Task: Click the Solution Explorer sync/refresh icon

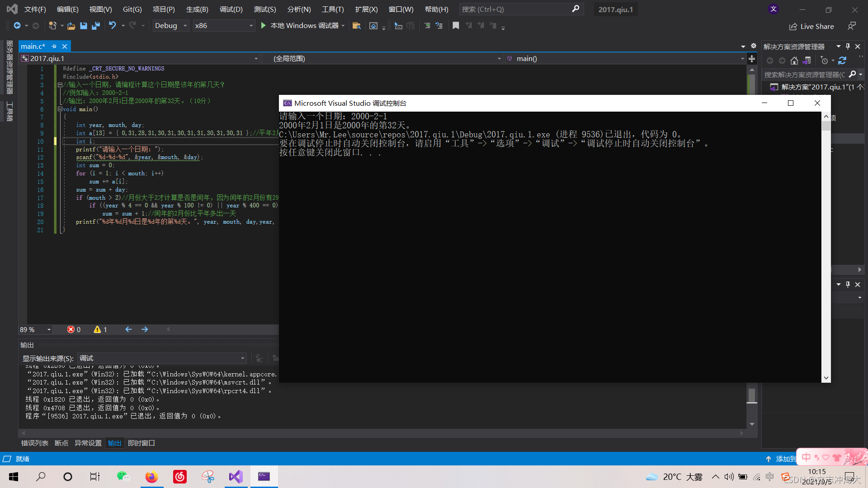Action: (842, 61)
